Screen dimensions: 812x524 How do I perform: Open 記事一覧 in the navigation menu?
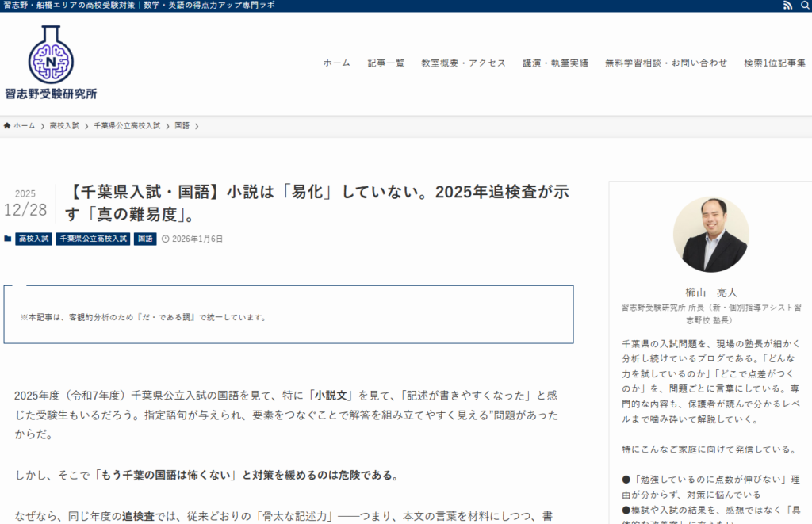(x=385, y=63)
